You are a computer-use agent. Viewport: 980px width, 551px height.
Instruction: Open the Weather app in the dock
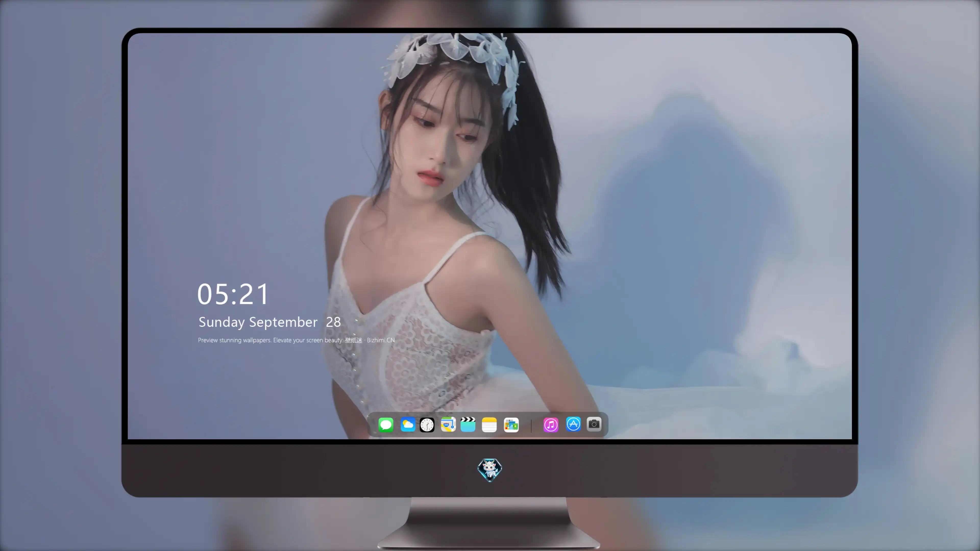pyautogui.click(x=408, y=424)
